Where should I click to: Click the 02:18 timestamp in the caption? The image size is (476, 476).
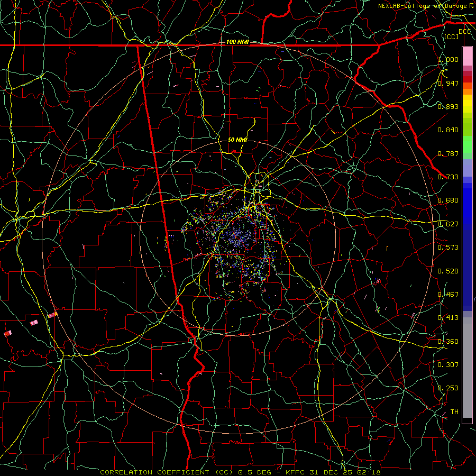click(x=369, y=472)
